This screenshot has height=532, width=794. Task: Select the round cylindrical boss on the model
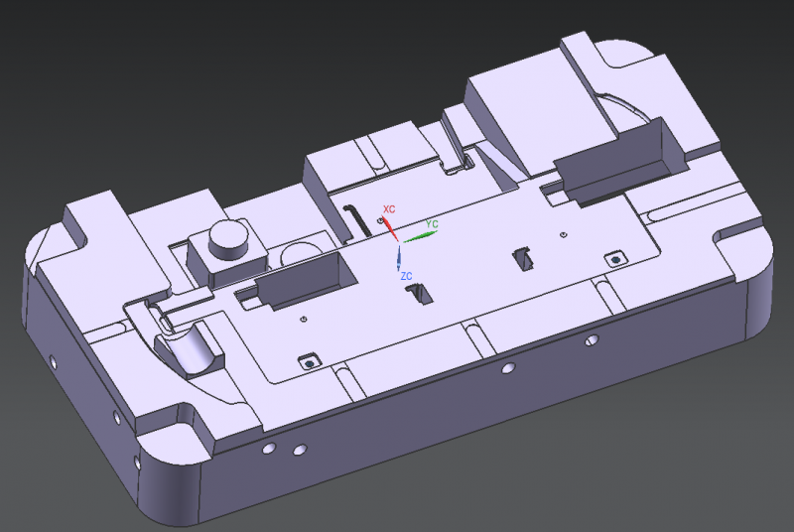coord(229,238)
